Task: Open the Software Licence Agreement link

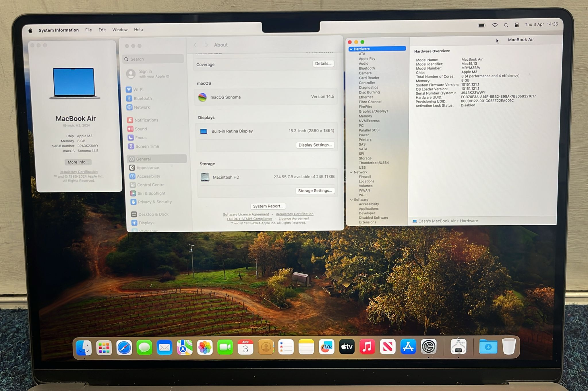Action: (x=246, y=214)
